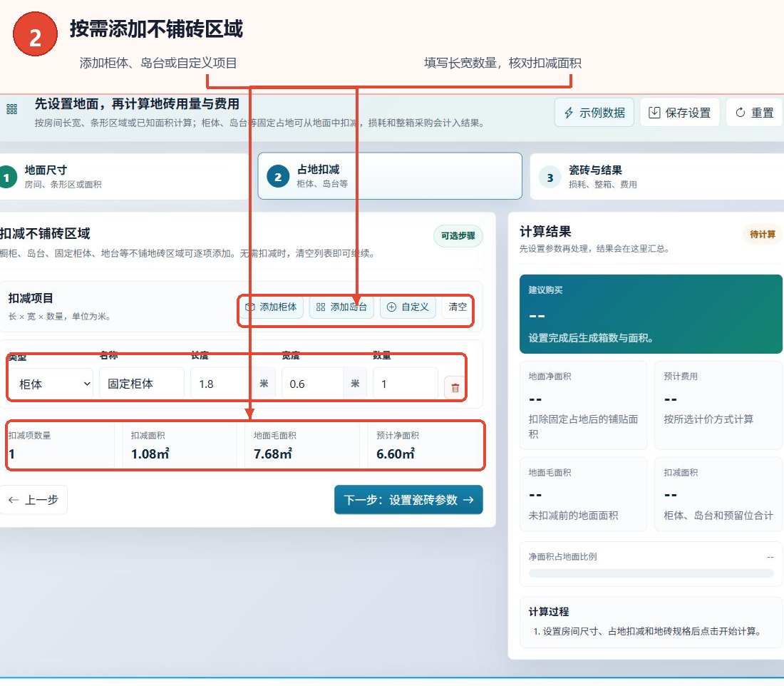Click the 计算结果 panel title
784x686 pixels.
(545, 231)
